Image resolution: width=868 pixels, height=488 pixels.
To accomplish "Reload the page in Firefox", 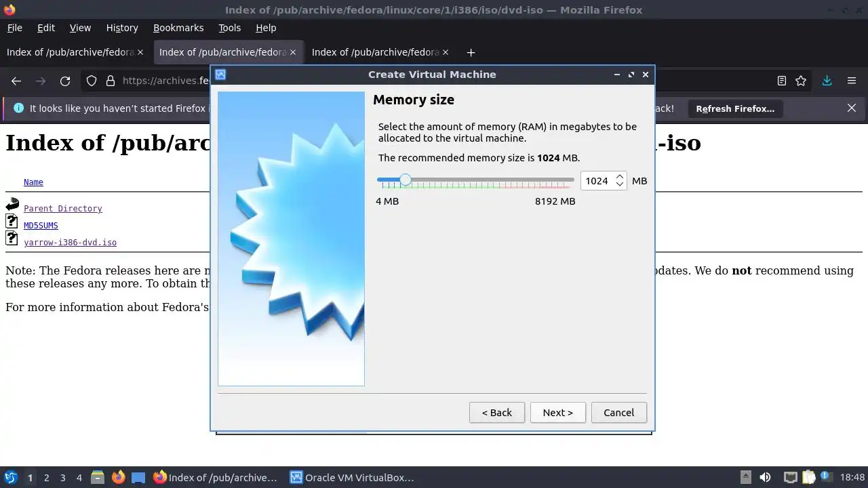I will [65, 81].
